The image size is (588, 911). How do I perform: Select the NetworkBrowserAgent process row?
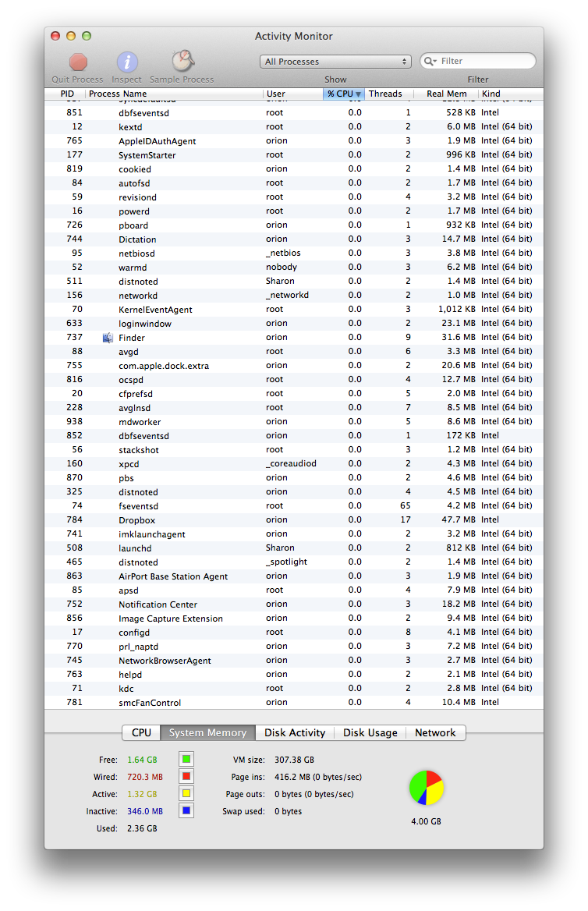(x=294, y=661)
